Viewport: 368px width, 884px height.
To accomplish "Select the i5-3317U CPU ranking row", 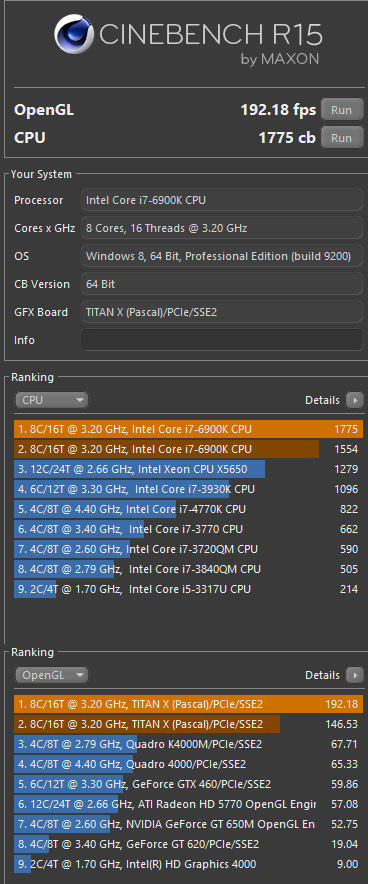I will 188,589.
